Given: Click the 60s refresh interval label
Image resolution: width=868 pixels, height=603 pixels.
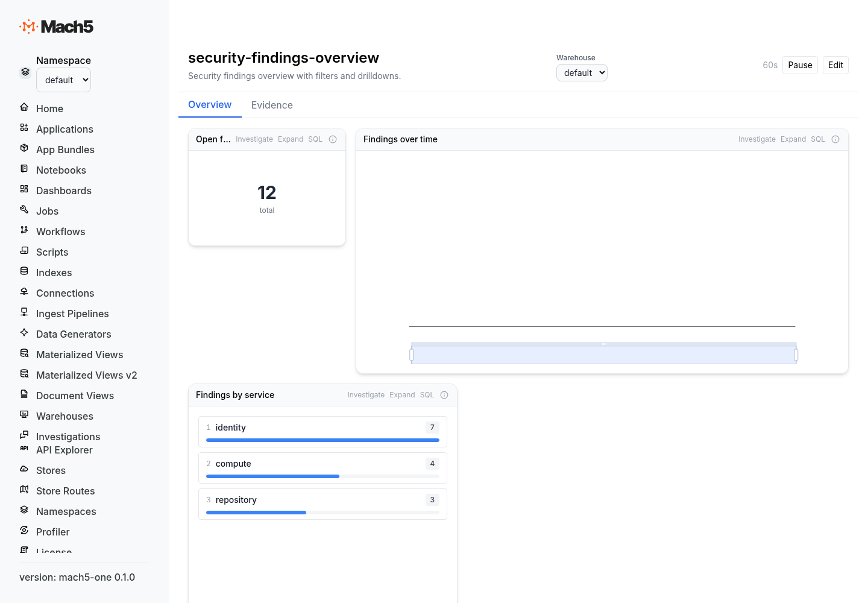Looking at the screenshot, I should coord(770,65).
